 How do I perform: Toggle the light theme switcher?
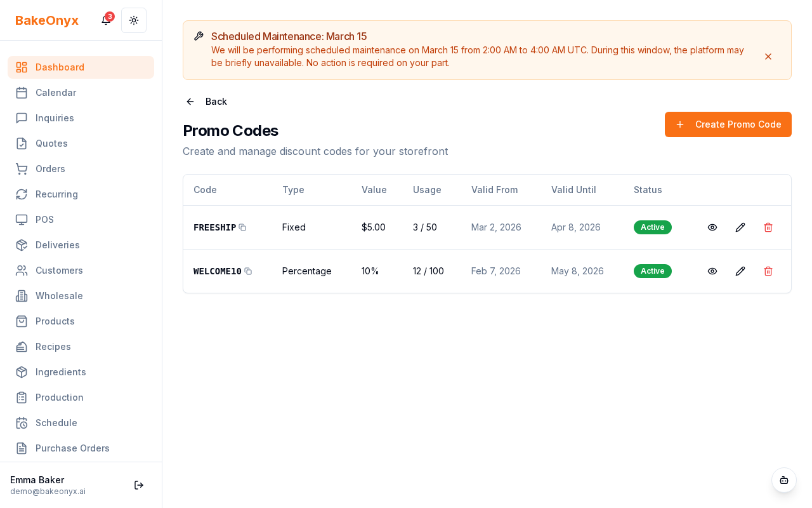click(x=134, y=20)
